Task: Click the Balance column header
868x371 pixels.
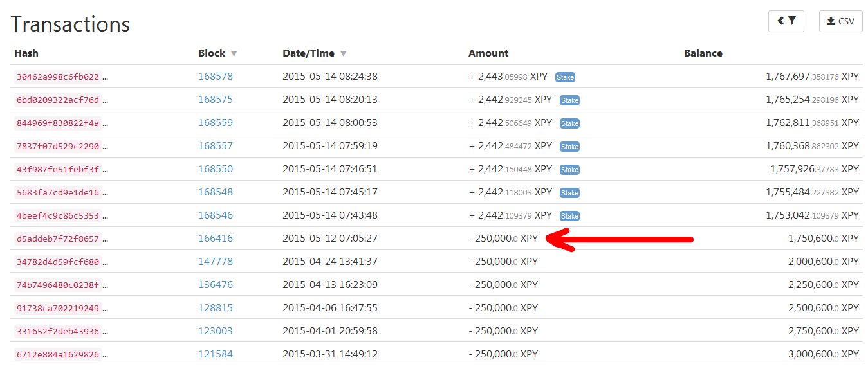Action: pyautogui.click(x=703, y=53)
